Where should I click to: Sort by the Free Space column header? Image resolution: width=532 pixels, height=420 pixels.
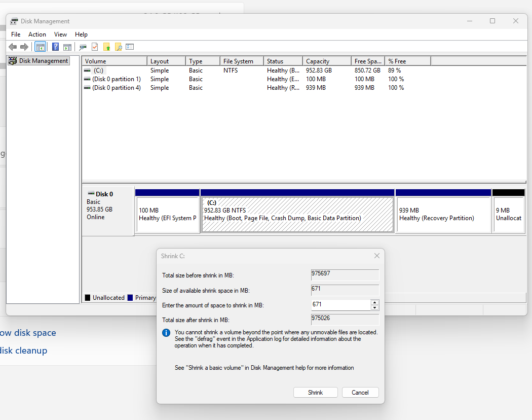pyautogui.click(x=368, y=61)
